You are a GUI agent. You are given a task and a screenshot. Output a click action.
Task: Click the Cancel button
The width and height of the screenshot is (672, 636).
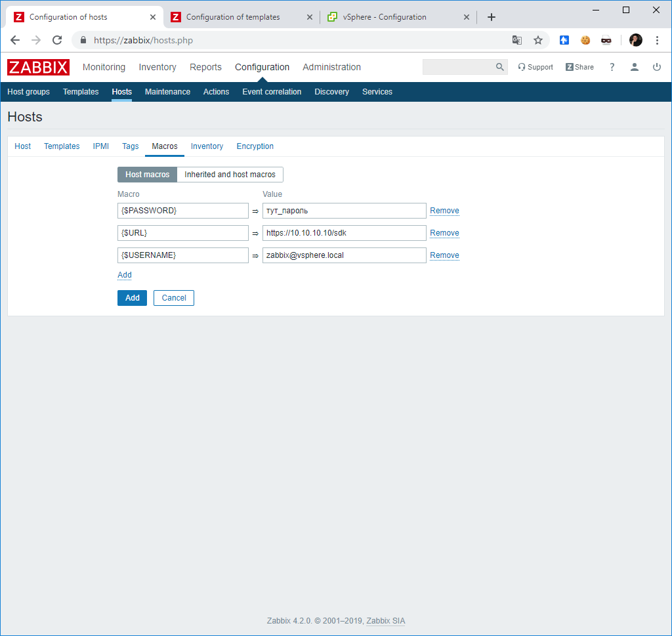coord(173,298)
